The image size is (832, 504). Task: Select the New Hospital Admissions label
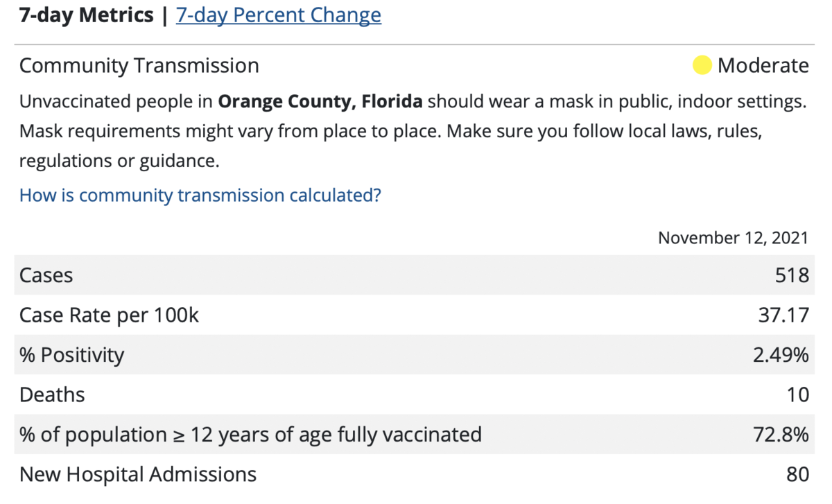[138, 475]
